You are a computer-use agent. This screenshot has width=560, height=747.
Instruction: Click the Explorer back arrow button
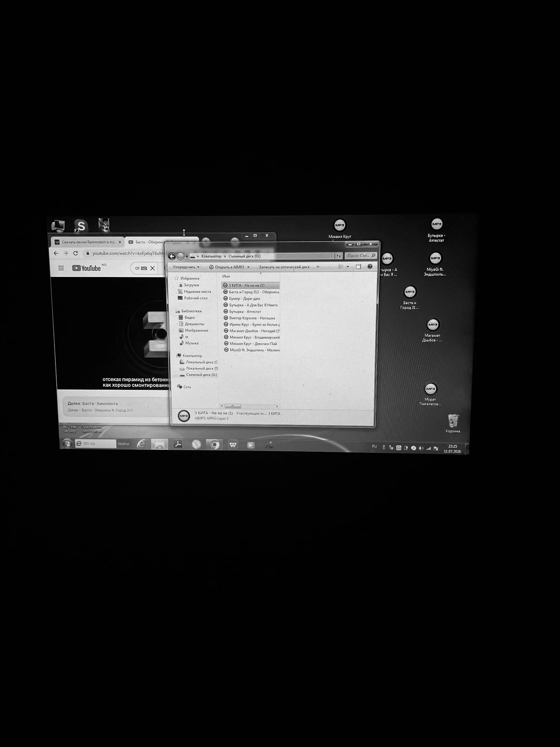pyautogui.click(x=172, y=256)
